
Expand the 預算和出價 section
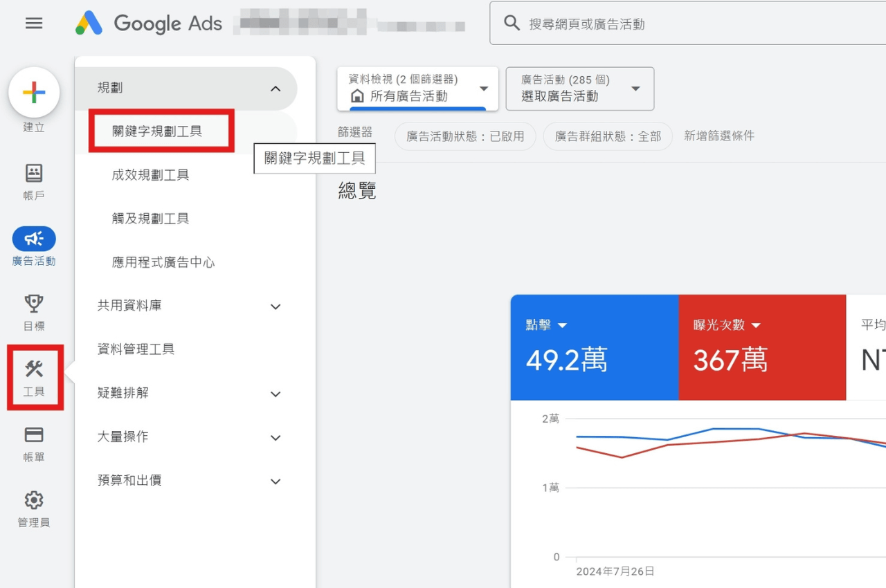point(275,481)
